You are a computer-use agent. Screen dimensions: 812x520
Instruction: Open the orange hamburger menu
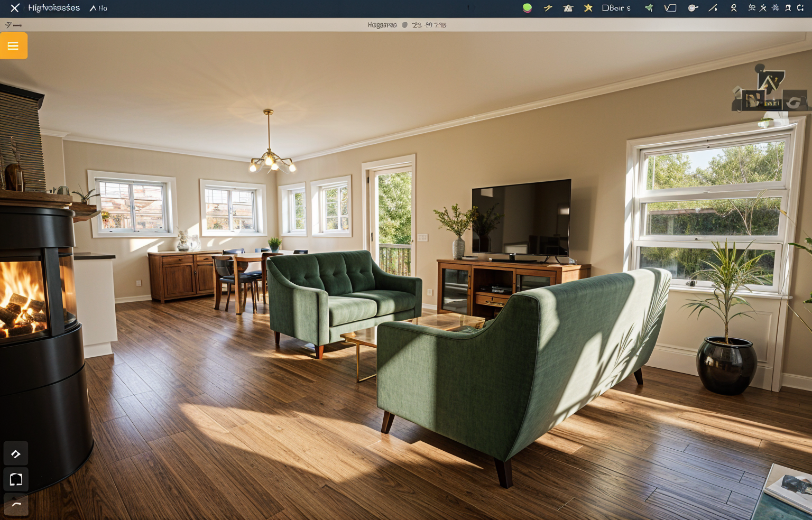pos(13,46)
